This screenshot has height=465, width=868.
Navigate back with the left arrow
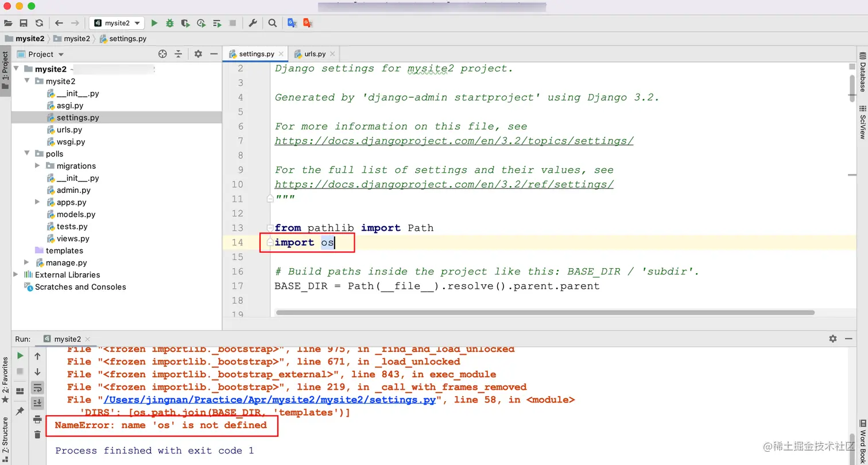click(x=59, y=23)
